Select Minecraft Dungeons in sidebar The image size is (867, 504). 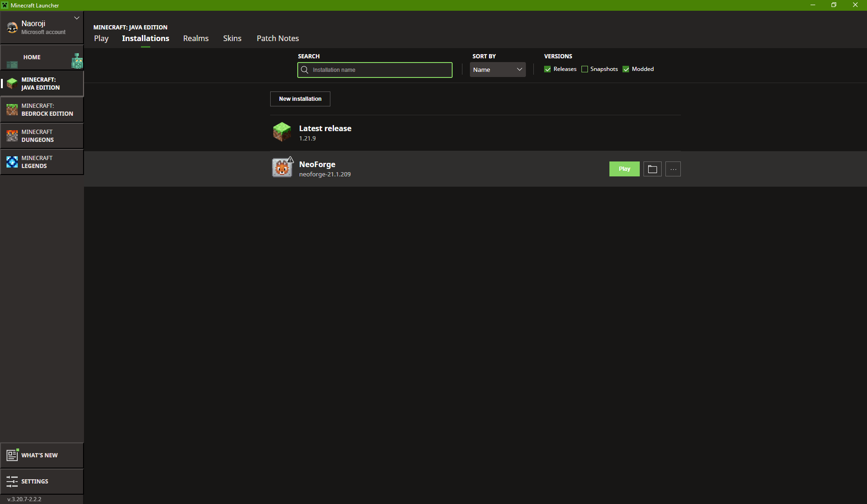(42, 136)
